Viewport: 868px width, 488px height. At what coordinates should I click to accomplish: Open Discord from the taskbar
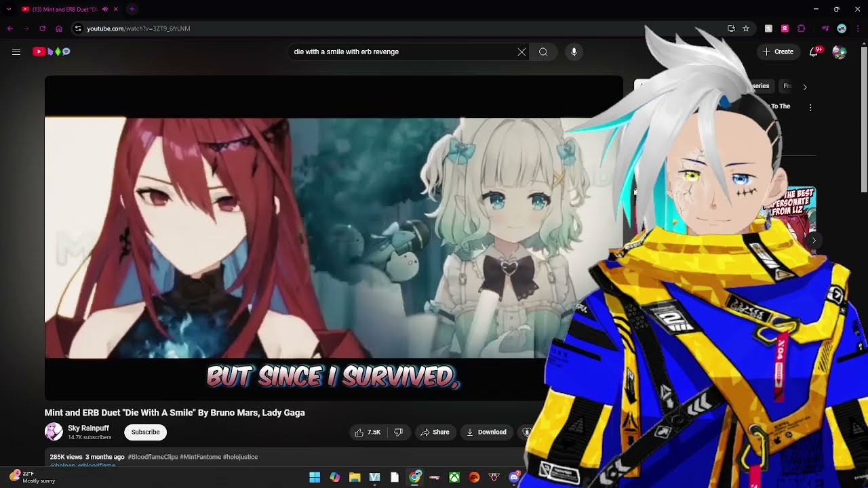[514, 477]
